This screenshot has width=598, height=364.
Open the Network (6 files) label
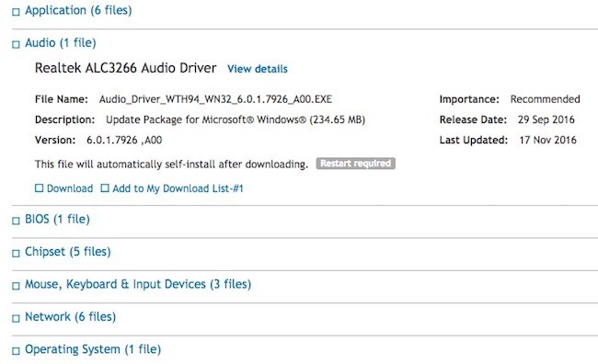click(70, 317)
